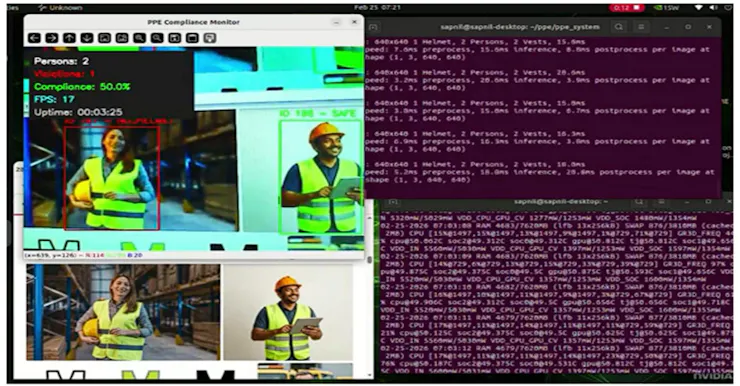Pan image left in PPE Compliance Monitor

(34, 38)
